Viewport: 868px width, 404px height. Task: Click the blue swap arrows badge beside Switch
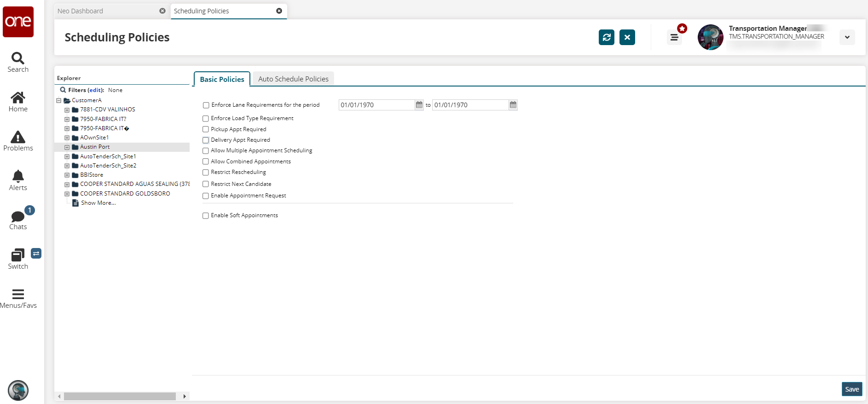point(36,253)
